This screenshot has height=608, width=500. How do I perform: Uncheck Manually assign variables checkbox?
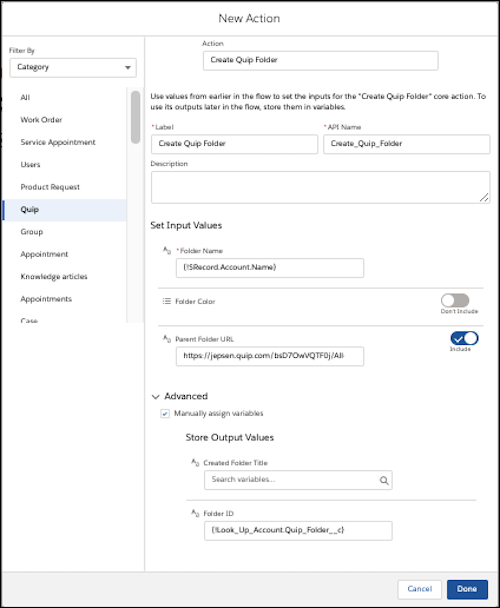click(x=165, y=414)
